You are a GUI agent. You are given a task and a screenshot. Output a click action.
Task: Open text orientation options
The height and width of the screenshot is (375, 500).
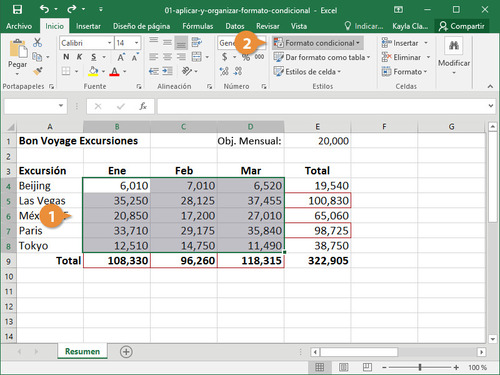[x=187, y=71]
